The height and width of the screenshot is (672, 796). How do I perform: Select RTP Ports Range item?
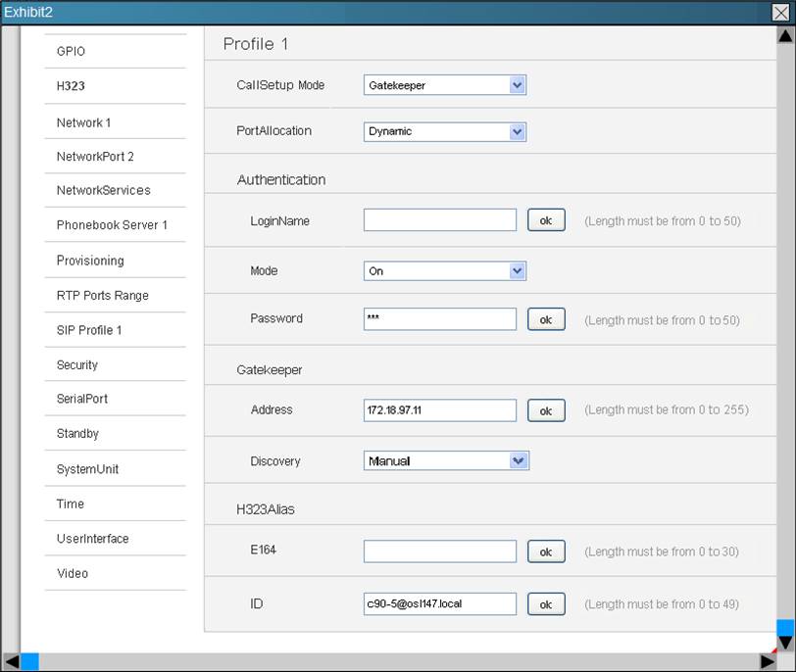(x=102, y=296)
